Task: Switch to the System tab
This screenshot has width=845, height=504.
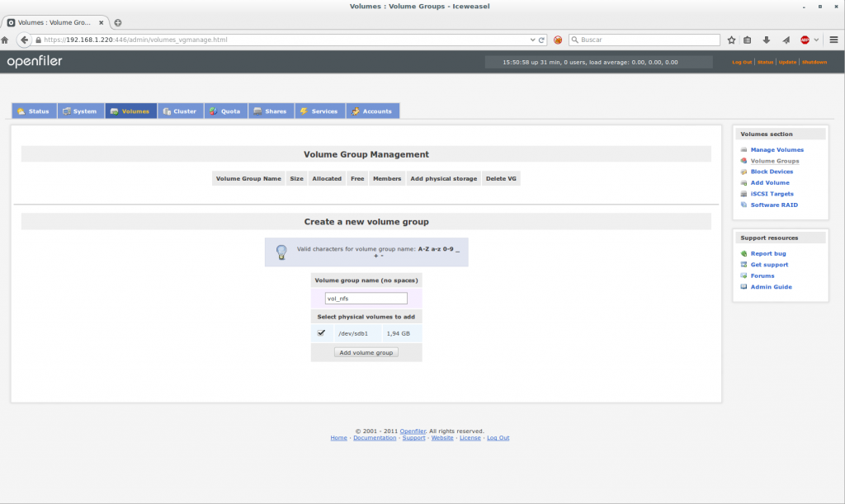Action: 80,111
